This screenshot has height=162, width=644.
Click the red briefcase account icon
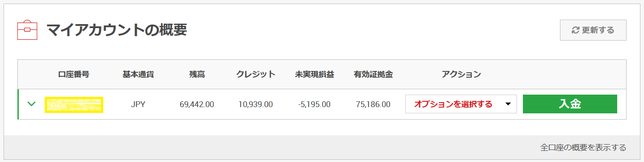pos(27,30)
